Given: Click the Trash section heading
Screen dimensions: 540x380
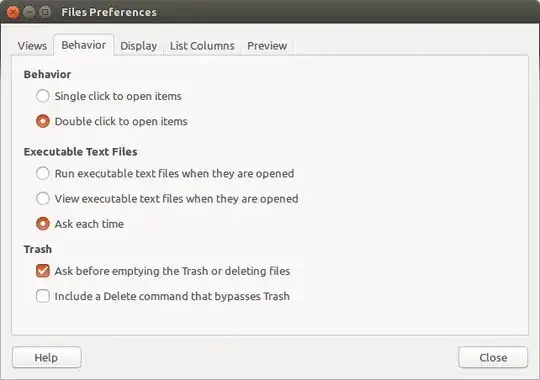Looking at the screenshot, I should pyautogui.click(x=38, y=249).
